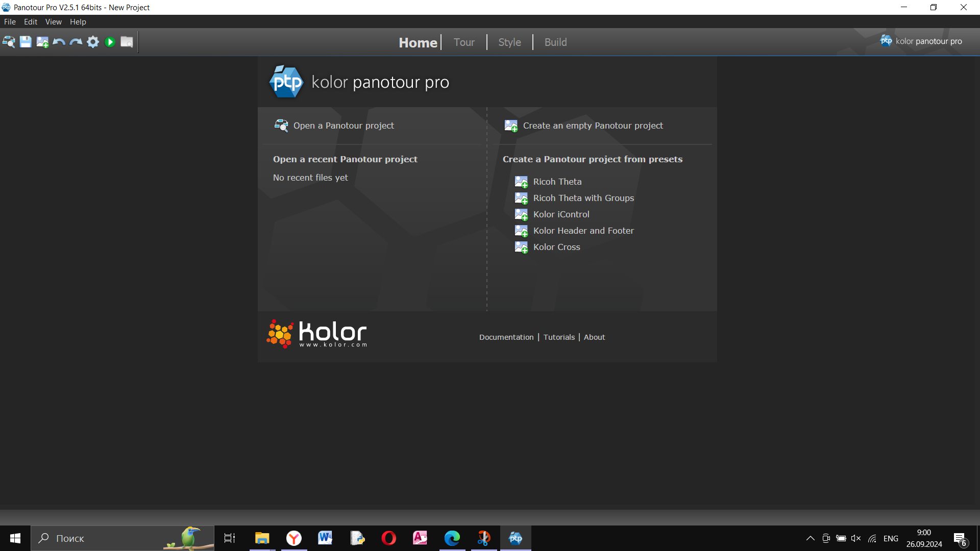Open Microsoft Edge from the taskbar
Viewport: 980px width, 551px height.
452,538
